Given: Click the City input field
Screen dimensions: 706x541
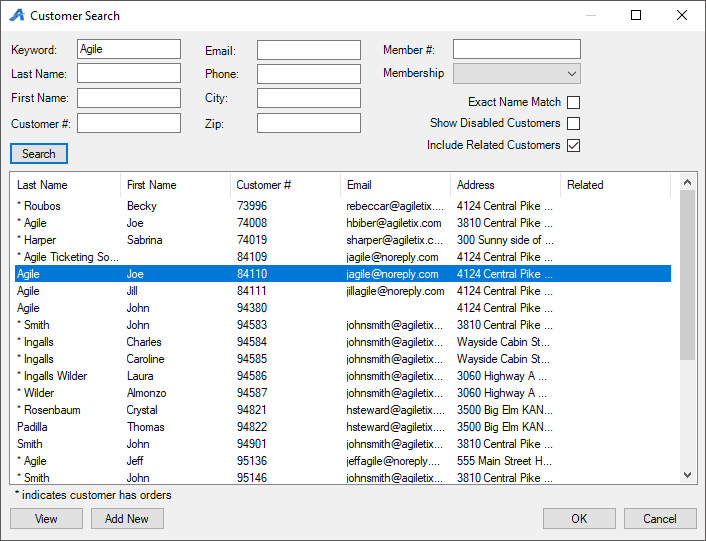Looking at the screenshot, I should (x=309, y=98).
